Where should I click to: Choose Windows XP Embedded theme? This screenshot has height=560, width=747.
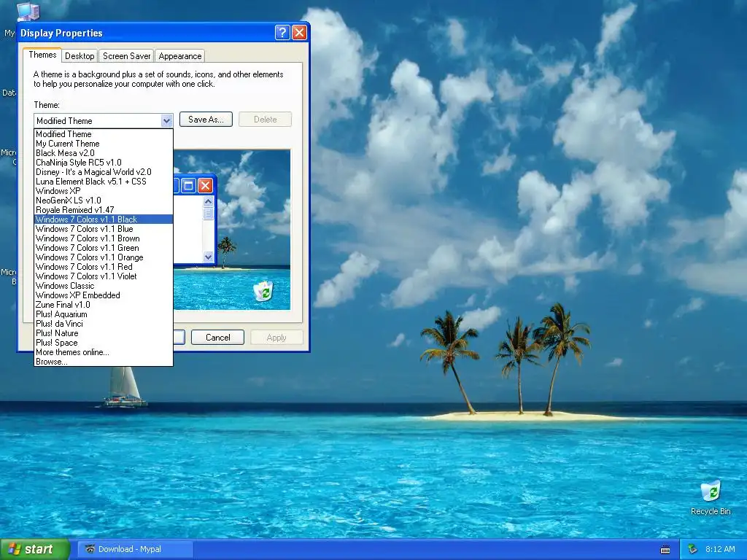[x=104, y=295]
